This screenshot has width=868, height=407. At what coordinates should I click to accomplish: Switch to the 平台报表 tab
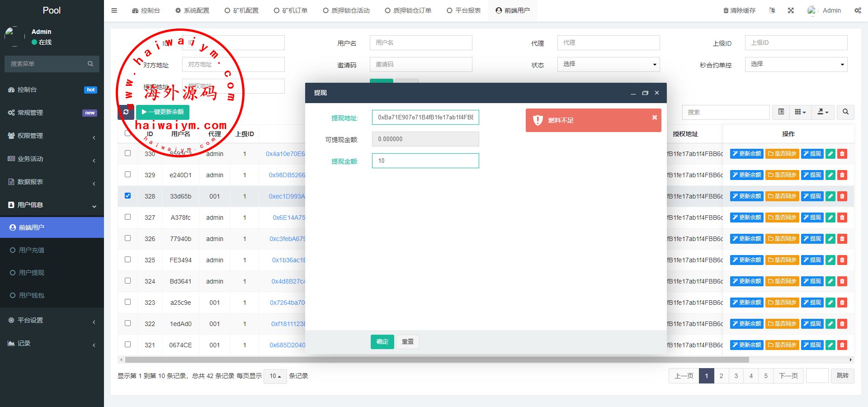(x=463, y=10)
